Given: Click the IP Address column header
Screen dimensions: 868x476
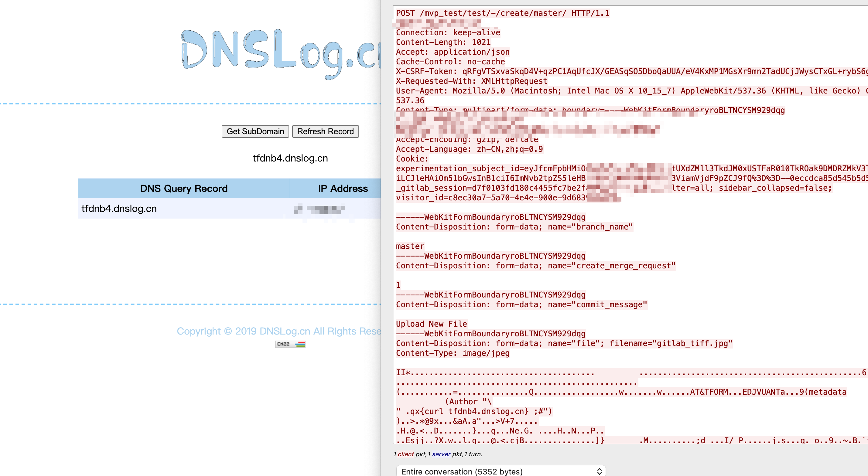Looking at the screenshot, I should [336, 188].
